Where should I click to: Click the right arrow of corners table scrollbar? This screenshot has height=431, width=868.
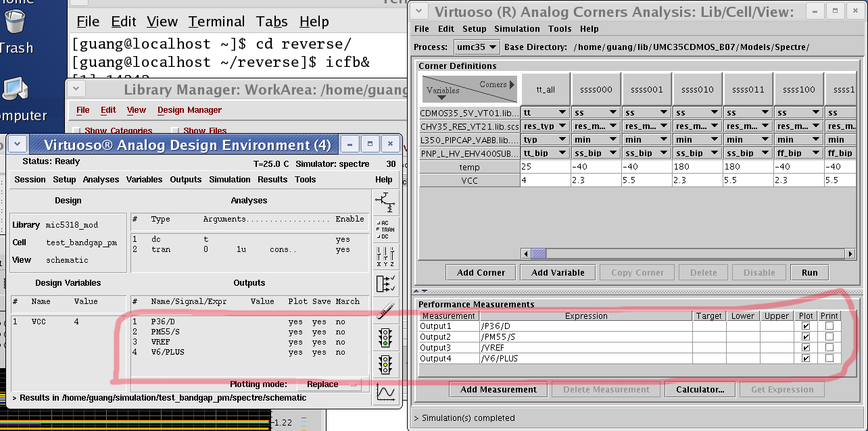click(850, 254)
